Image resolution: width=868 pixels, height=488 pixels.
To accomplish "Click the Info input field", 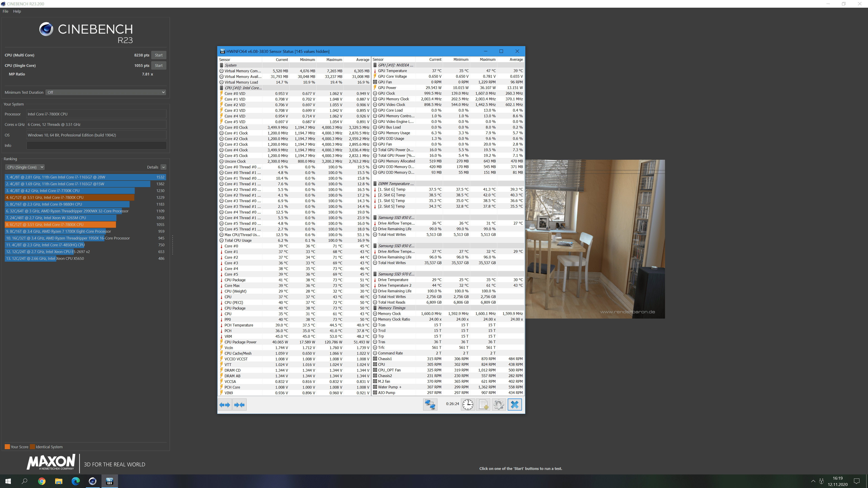I will click(x=96, y=145).
